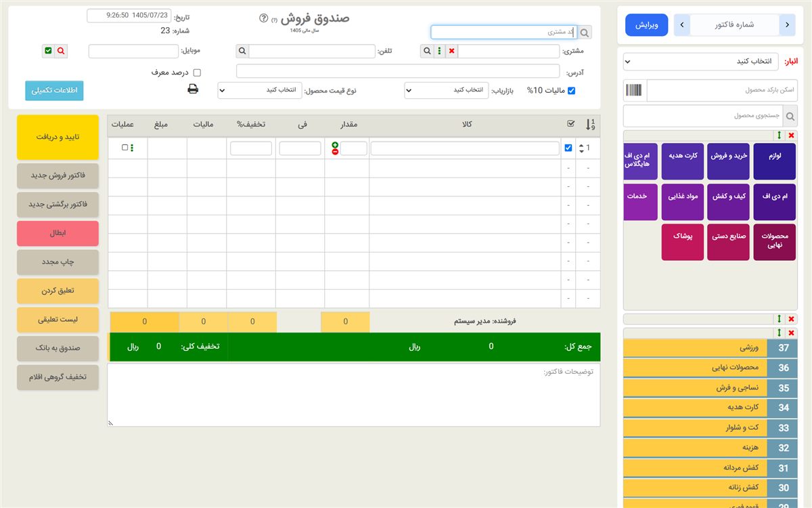Tick row 1 عملیات checkbox
This screenshot has width=812, height=508.
click(125, 148)
